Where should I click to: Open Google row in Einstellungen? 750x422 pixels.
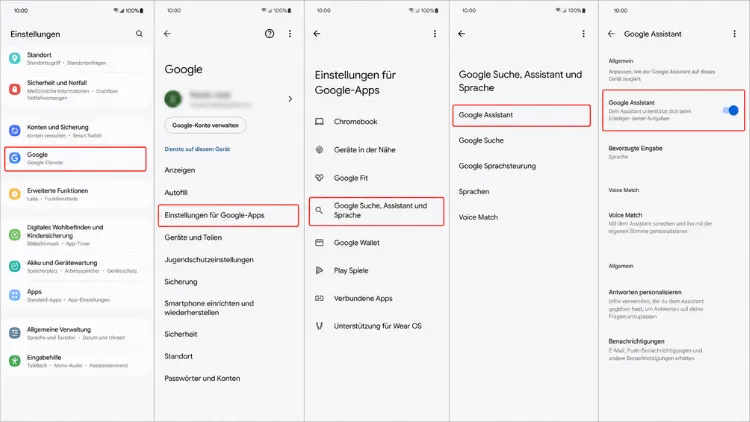75,159
